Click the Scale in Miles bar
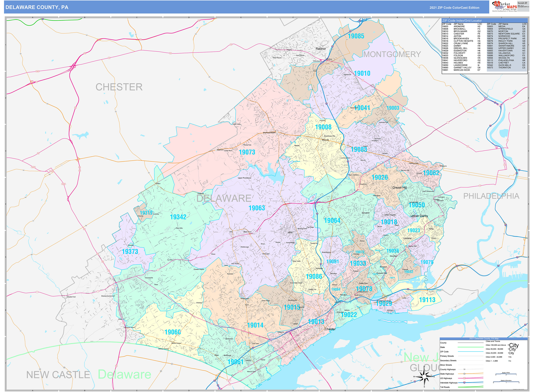533x392 pixels. click(x=506, y=374)
